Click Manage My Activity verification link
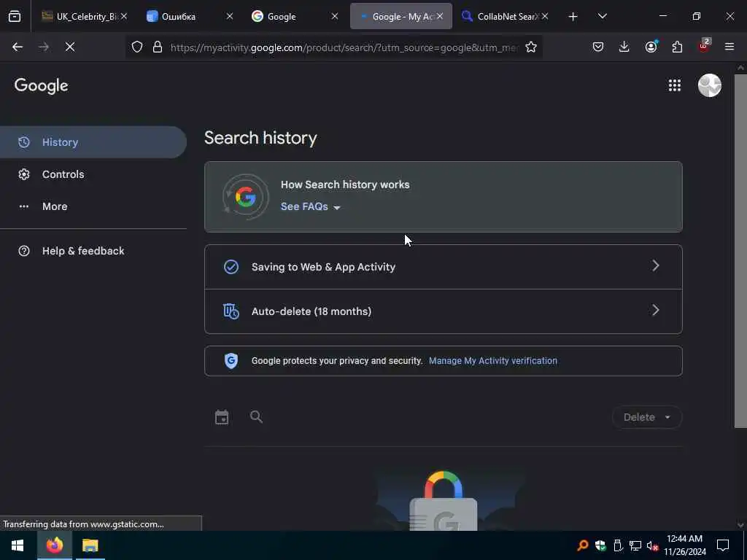 pos(492,360)
